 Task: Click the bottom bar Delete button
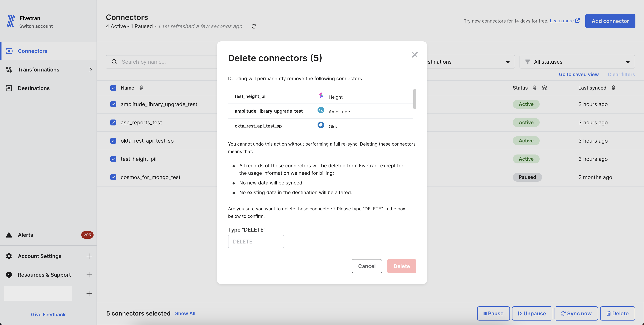[618, 313]
